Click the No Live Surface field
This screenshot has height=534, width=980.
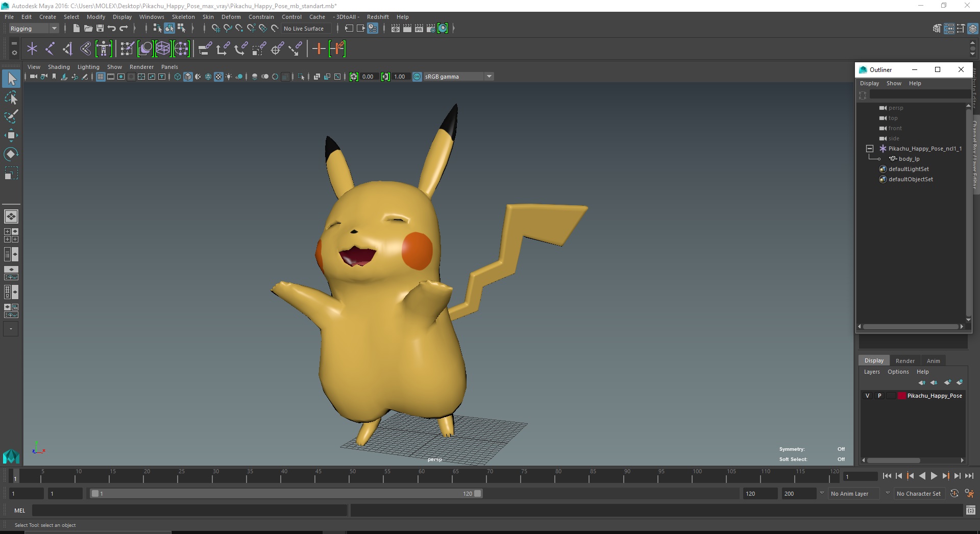click(307, 29)
